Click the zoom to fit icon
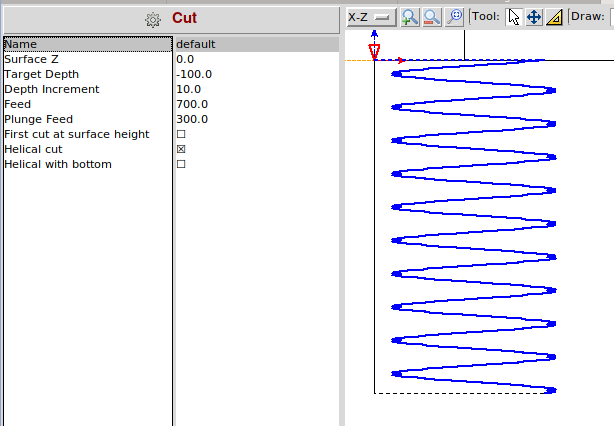The image size is (614, 426). pyautogui.click(x=454, y=17)
